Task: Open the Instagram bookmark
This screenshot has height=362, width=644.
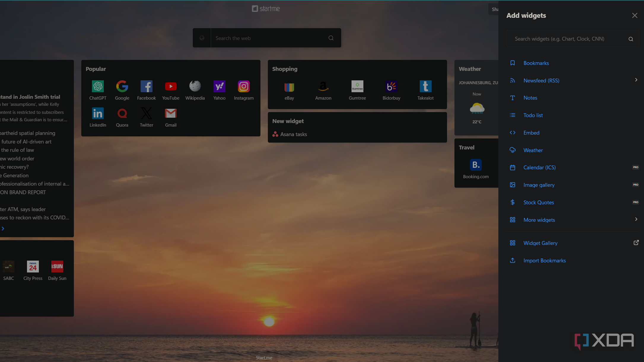Action: coord(244,86)
